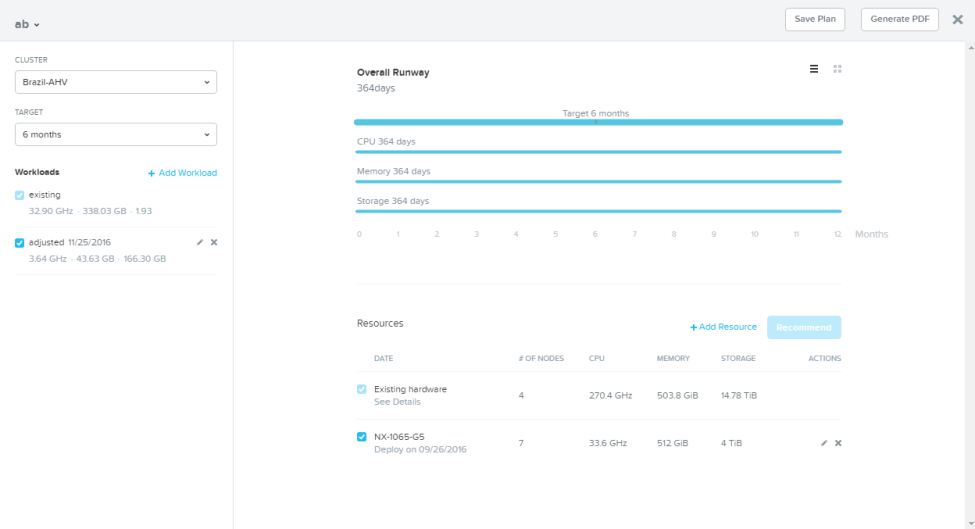The height and width of the screenshot is (529, 975).
Task: Expand the ab scenario name dropdown
Action: pyautogui.click(x=27, y=24)
